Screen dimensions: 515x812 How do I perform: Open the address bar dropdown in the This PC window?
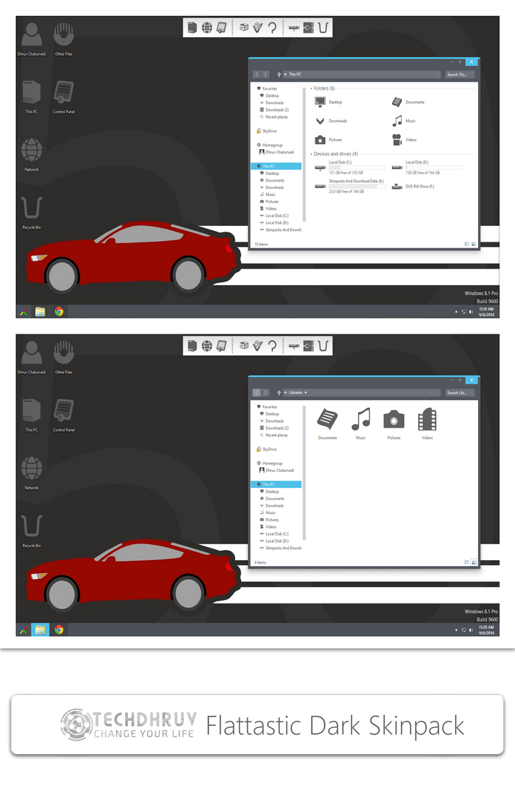[432, 75]
